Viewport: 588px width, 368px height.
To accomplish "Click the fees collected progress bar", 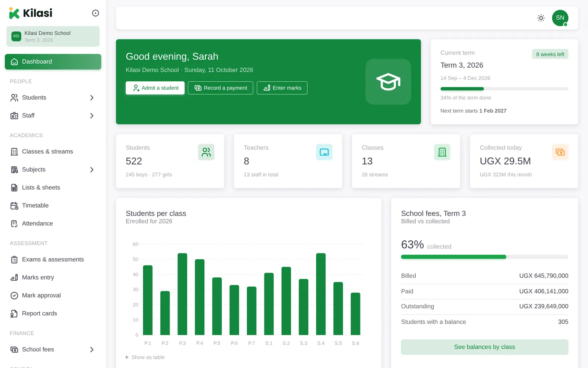I will coord(484,257).
